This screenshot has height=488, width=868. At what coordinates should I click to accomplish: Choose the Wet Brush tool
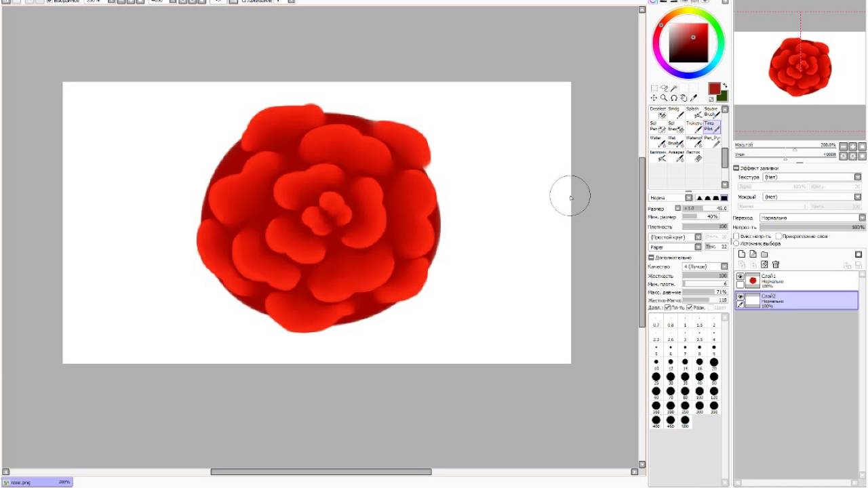coord(676,141)
